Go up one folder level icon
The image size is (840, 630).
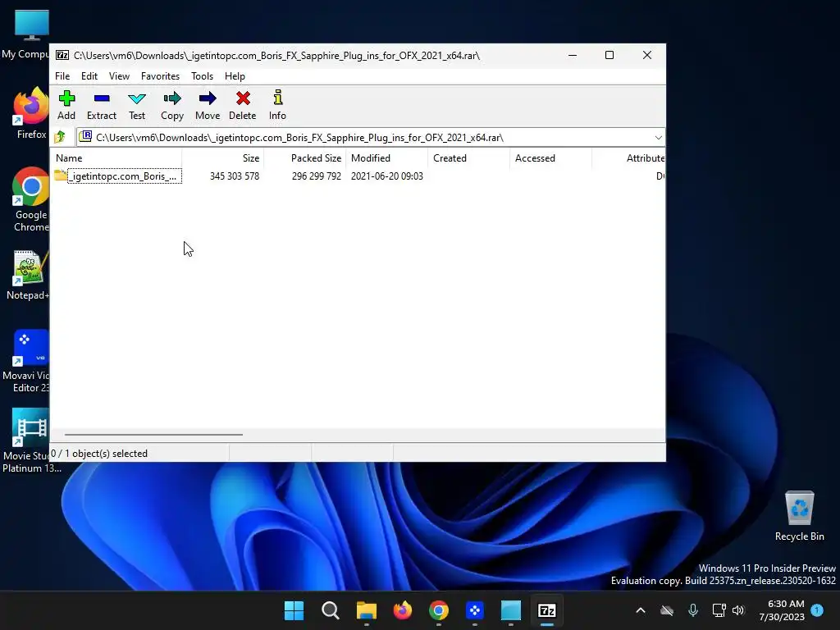(x=60, y=137)
